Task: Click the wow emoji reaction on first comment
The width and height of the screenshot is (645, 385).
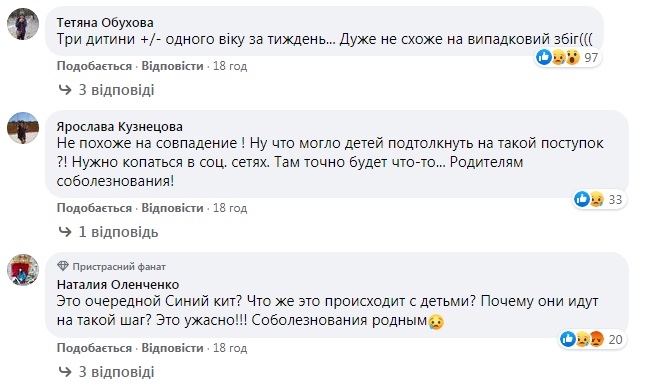Action: [x=572, y=57]
